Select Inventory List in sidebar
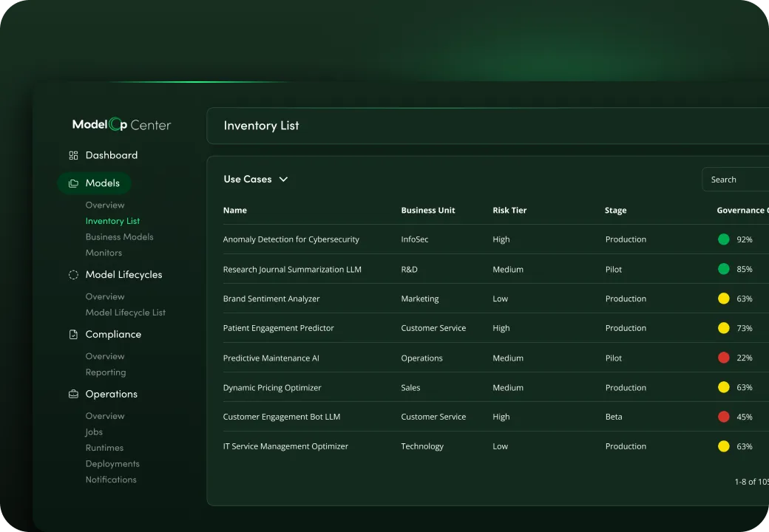 coord(112,221)
